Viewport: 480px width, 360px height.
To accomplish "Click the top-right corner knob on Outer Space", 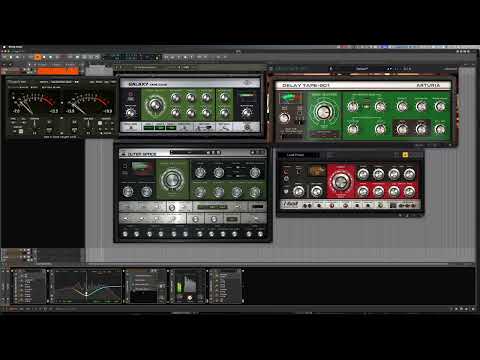I will pyautogui.click(x=255, y=172).
